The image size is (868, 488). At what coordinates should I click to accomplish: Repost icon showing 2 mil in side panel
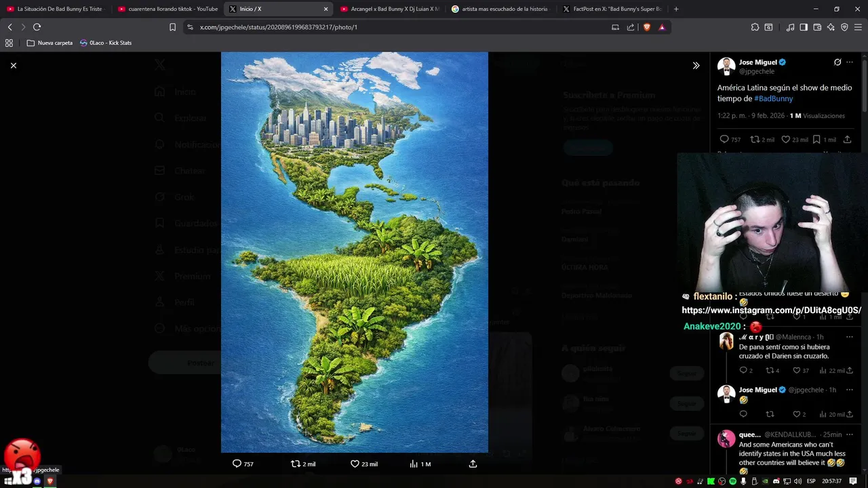point(755,140)
